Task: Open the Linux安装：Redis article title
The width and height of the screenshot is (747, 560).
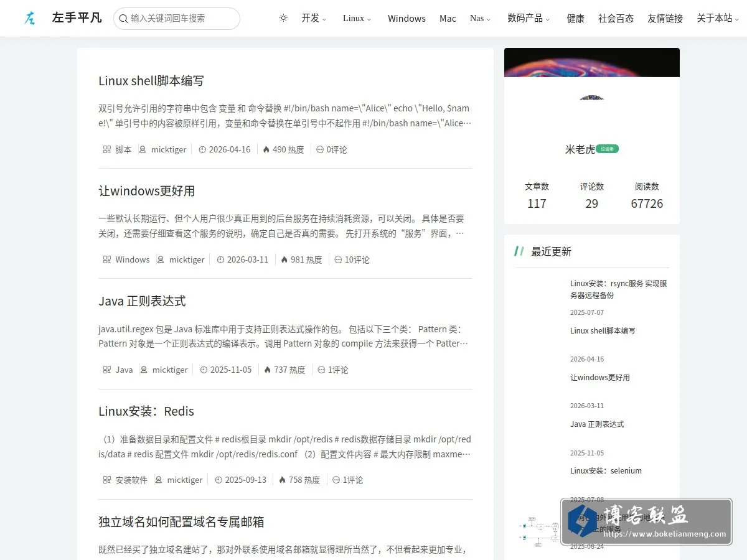Action: point(146,411)
